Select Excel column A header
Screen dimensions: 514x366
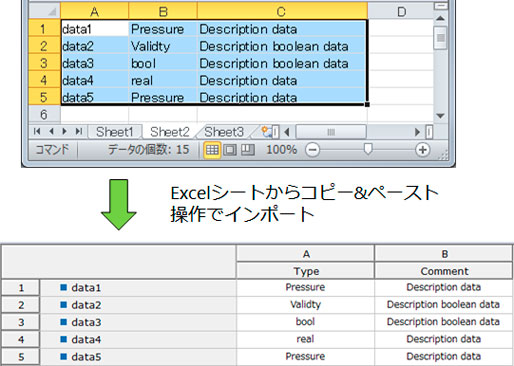click(94, 11)
